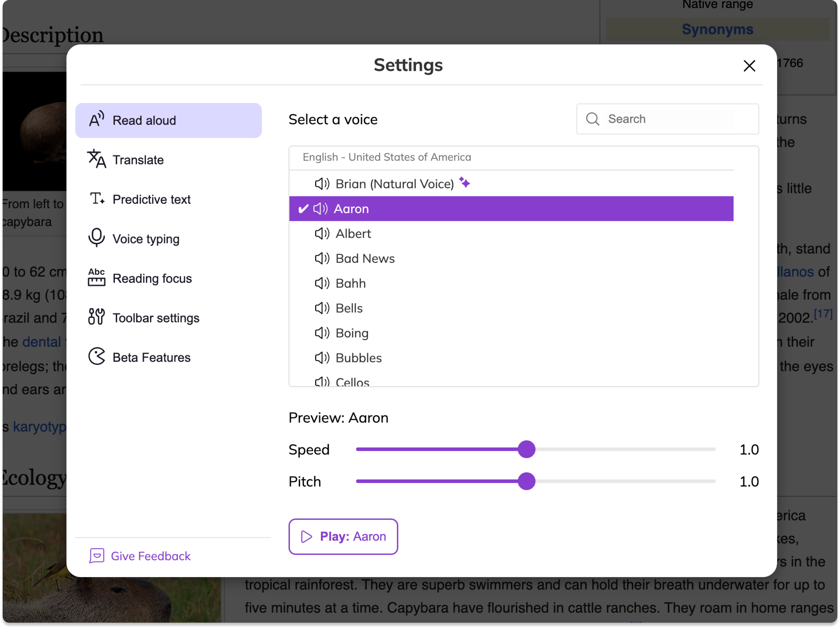
Task: Click the speaker icon beside Boing
Action: click(x=322, y=333)
